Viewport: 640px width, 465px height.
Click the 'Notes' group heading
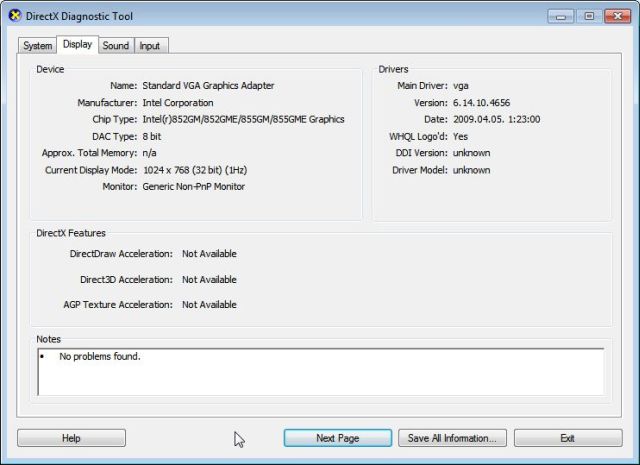coord(48,339)
